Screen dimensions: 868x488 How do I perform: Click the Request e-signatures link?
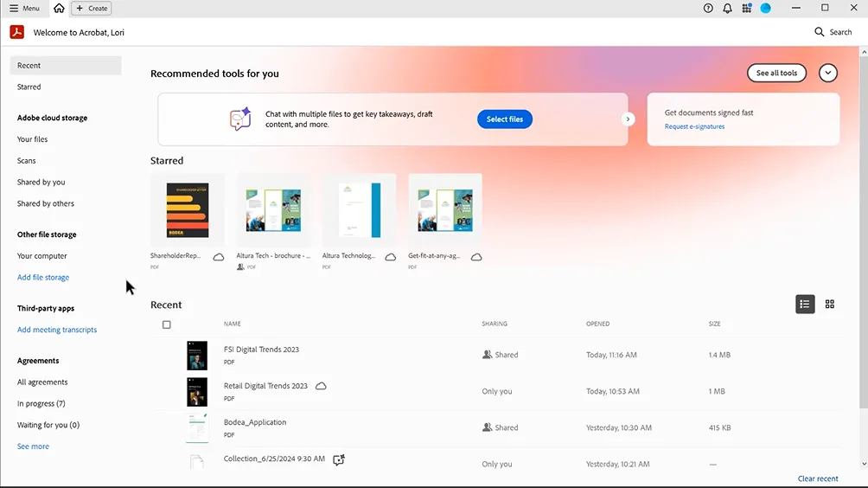point(694,126)
